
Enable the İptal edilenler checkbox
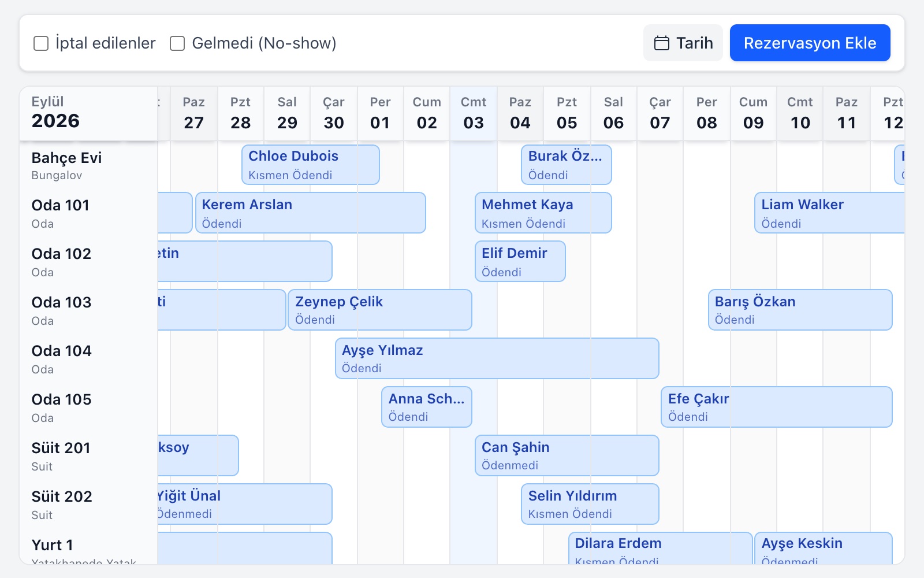click(x=41, y=43)
